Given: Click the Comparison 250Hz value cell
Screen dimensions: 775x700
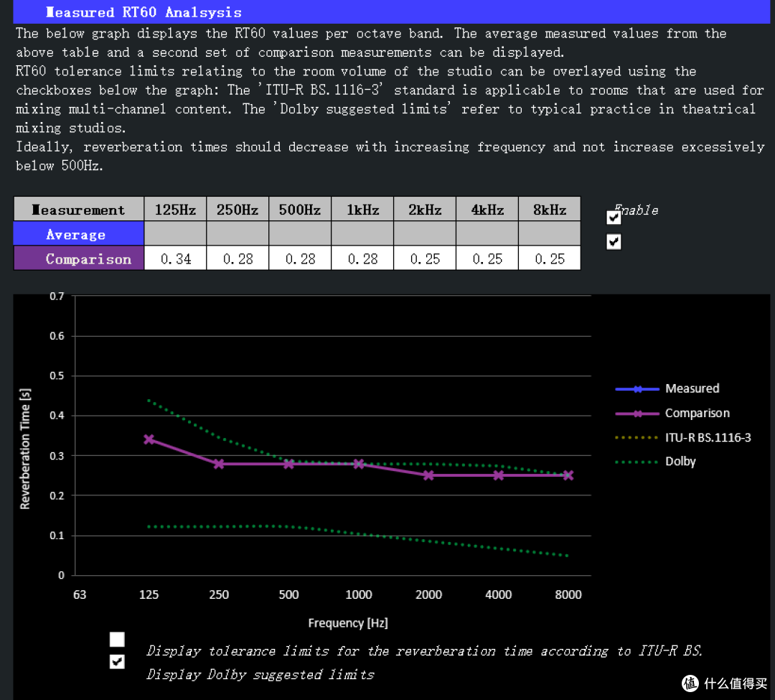Looking at the screenshot, I should (x=238, y=258).
